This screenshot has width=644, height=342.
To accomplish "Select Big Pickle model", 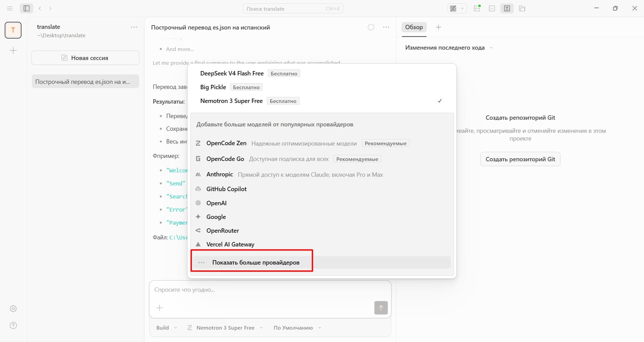I will pos(322,87).
